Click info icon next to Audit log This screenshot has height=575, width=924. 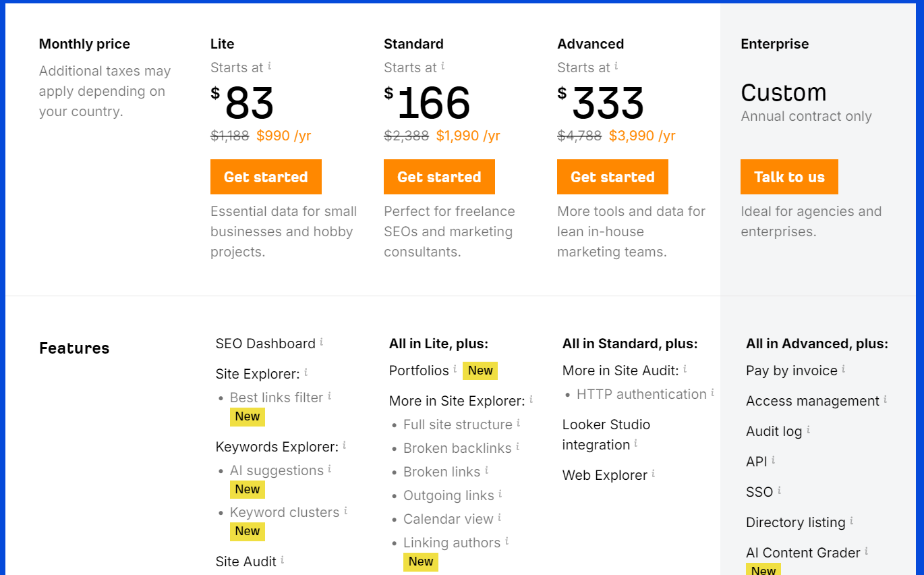809,430
